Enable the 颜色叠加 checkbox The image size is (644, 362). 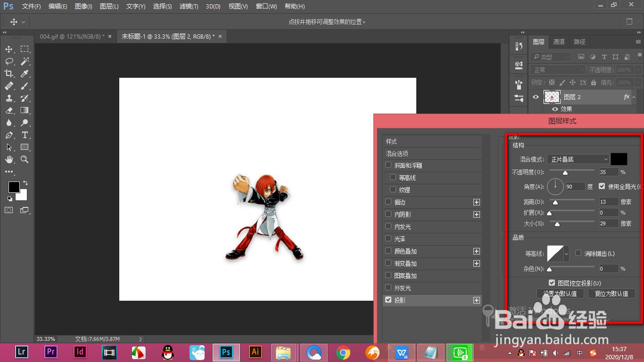pyautogui.click(x=388, y=251)
